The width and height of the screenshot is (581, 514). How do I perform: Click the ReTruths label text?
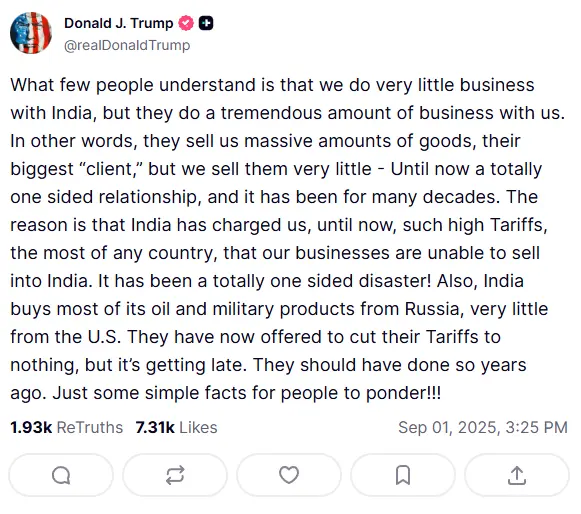click(90, 427)
